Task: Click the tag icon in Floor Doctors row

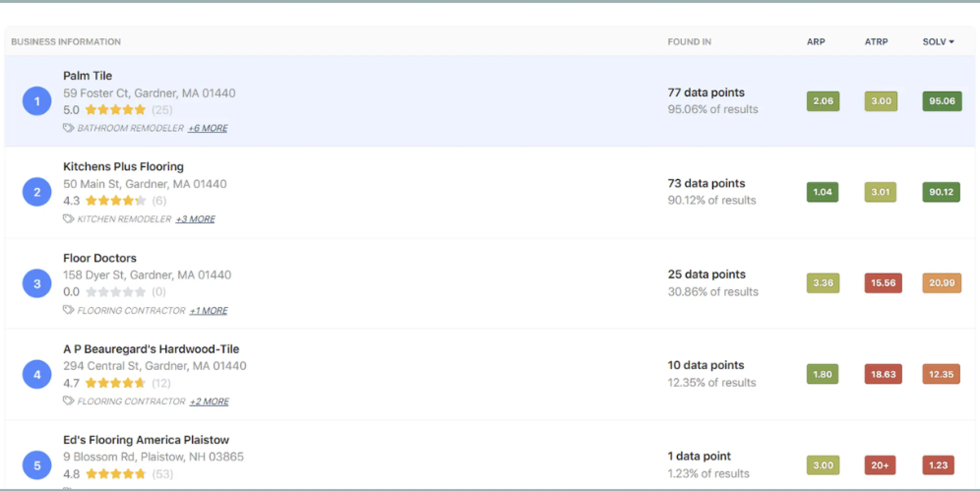Action: (68, 310)
